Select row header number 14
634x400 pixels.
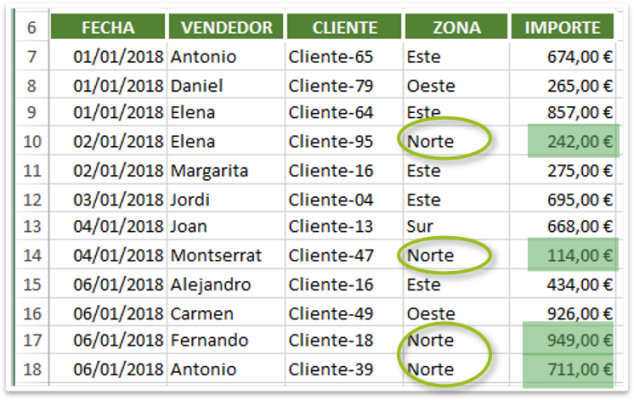click(32, 256)
